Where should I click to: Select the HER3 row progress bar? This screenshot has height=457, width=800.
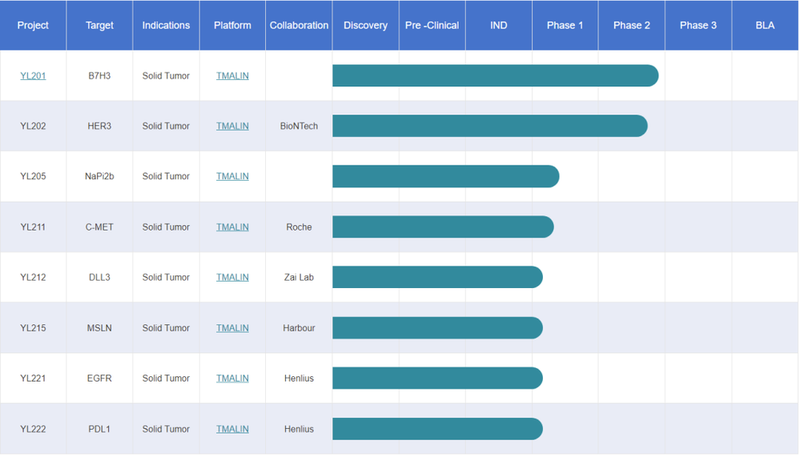pos(489,126)
